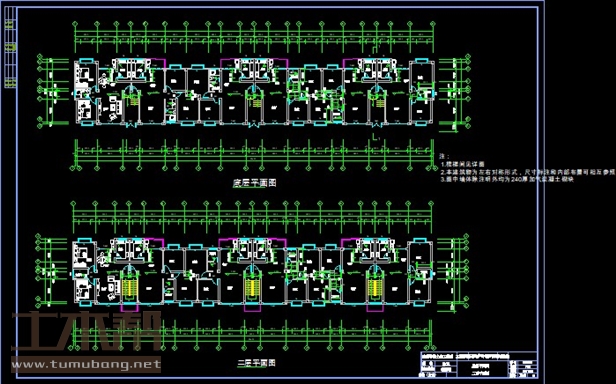Select the leftmost magenta balcony outline on the ground floor
Image resolution: width=616 pixels, height=384 pixels.
158,63
